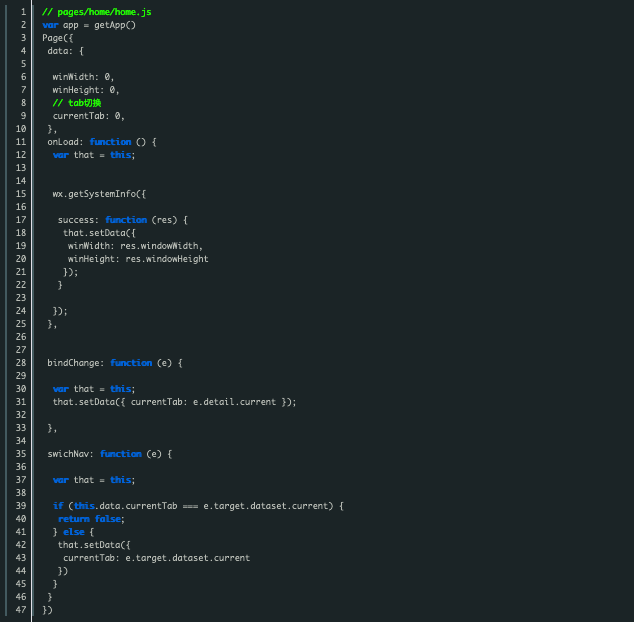This screenshot has width=634, height=622.
Task: Click line number 11 in gutter
Action: coord(21,142)
